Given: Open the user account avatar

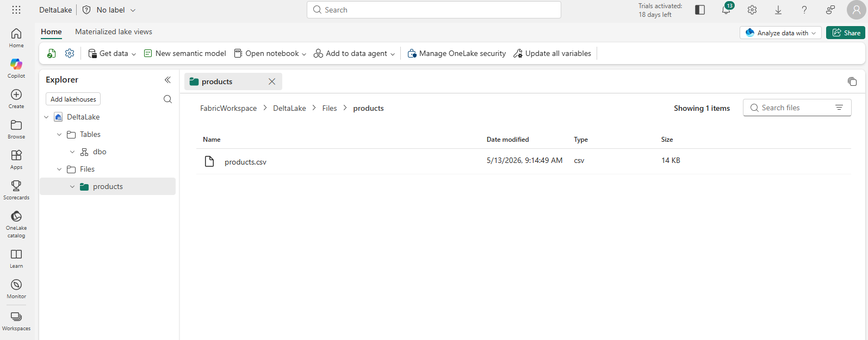Looking at the screenshot, I should click(x=857, y=10).
